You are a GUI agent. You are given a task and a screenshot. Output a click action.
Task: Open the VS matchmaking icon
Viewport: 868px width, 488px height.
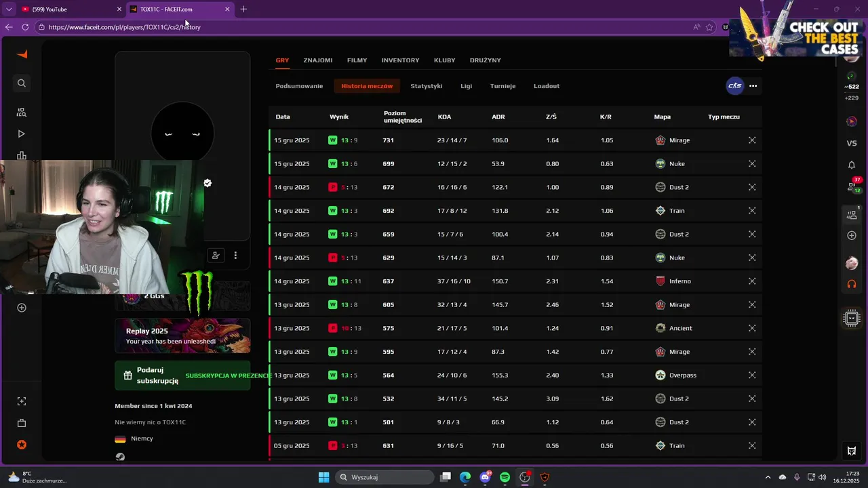coord(852,143)
